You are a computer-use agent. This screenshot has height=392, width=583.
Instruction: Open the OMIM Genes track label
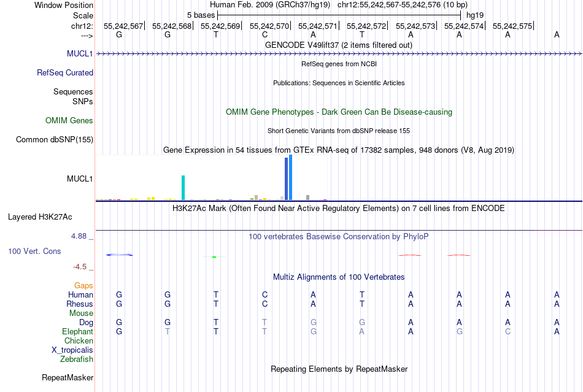tap(69, 121)
